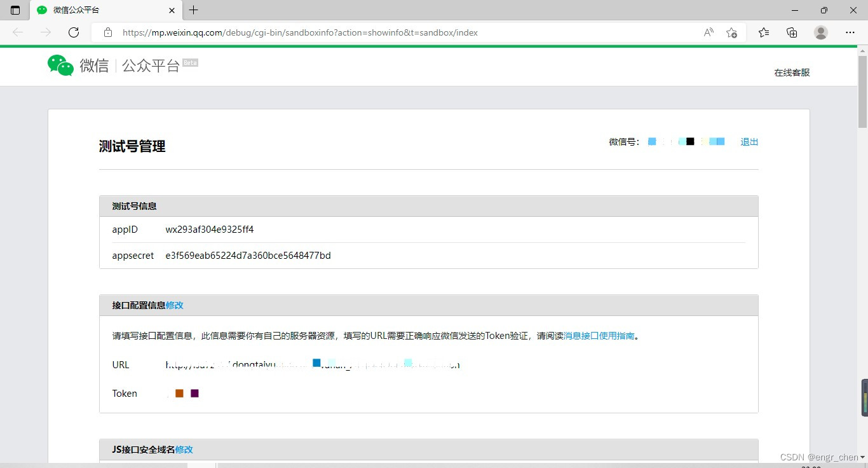Click the address bar URL
This screenshot has width=868, height=468.
(x=300, y=32)
